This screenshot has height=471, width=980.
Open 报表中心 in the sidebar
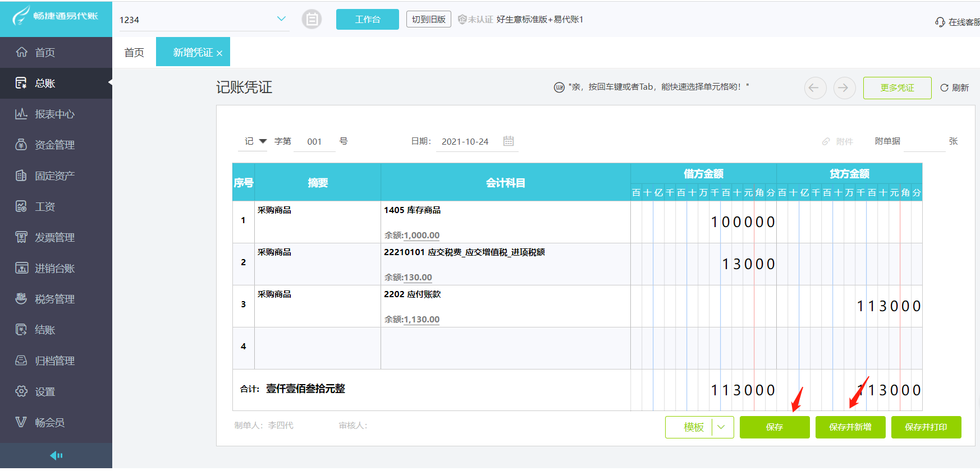click(54, 114)
